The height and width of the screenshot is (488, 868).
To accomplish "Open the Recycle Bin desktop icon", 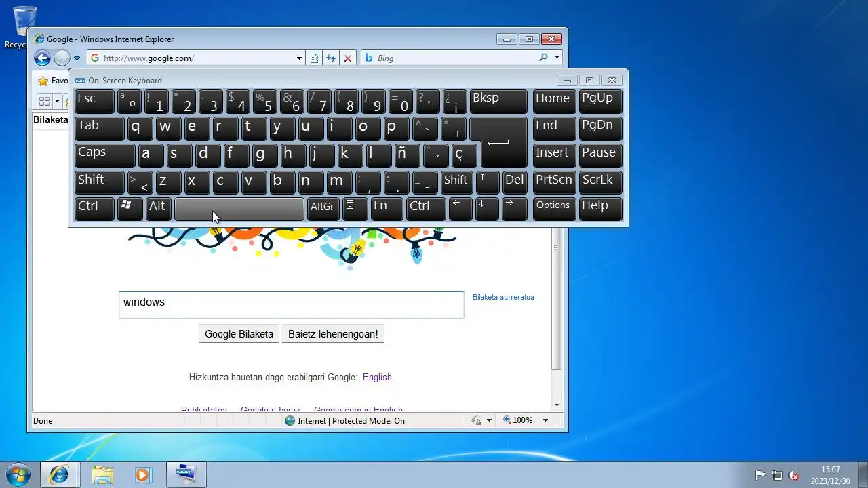I will pyautogui.click(x=25, y=27).
